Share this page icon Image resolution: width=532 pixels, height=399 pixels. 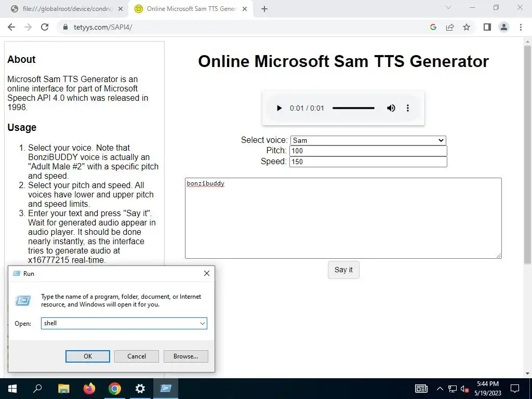450,27
